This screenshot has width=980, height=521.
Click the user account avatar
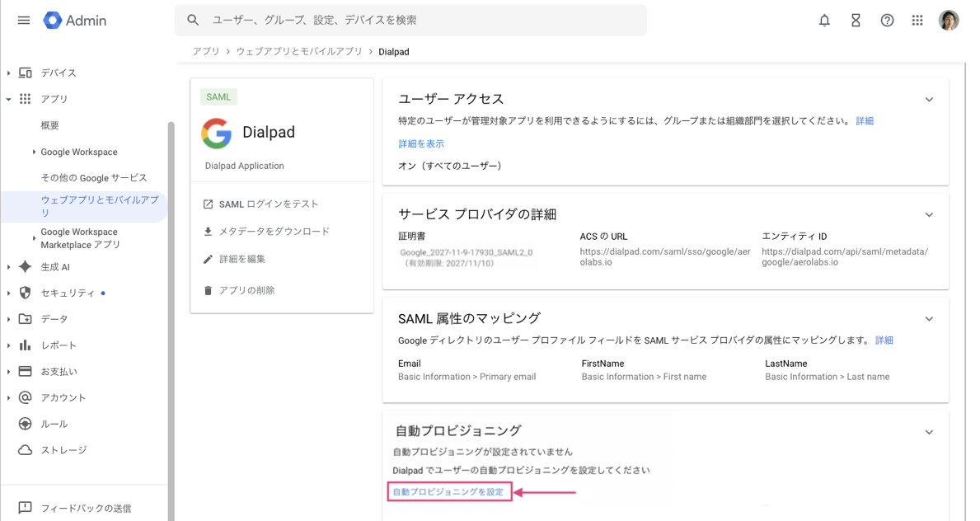(x=949, y=21)
